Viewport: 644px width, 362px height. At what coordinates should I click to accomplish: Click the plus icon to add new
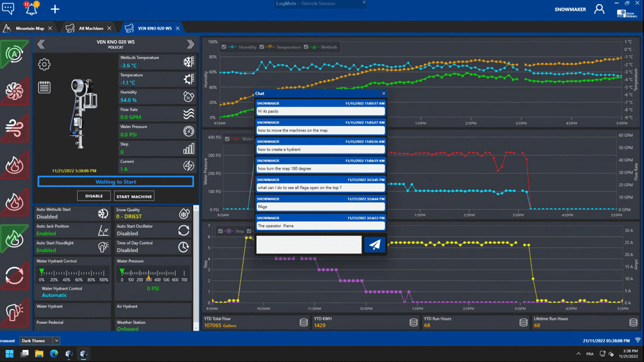coord(55,9)
